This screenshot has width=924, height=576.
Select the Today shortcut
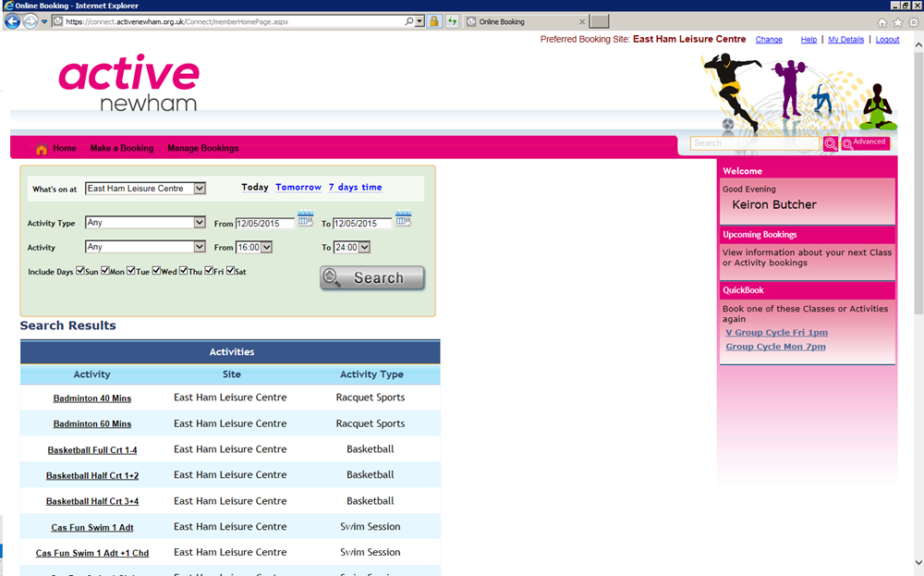pos(255,187)
